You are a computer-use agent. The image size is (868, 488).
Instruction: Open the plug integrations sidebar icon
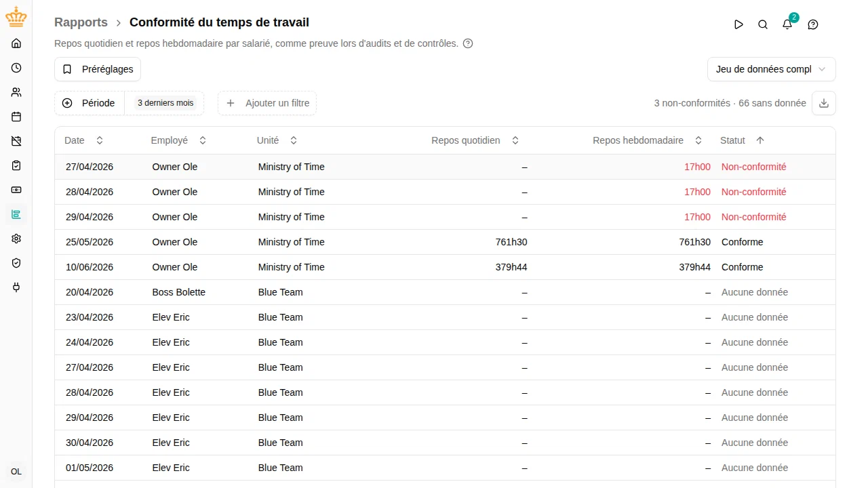pyautogui.click(x=16, y=287)
